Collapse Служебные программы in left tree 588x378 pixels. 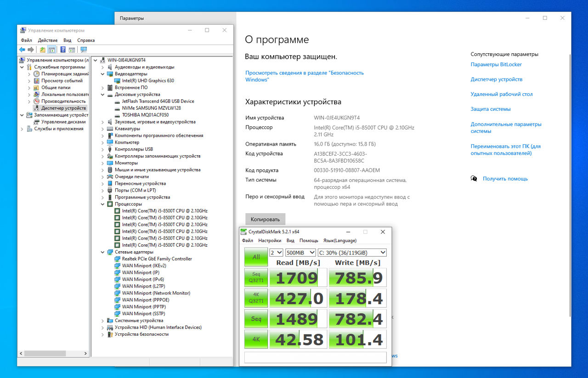tap(22, 67)
